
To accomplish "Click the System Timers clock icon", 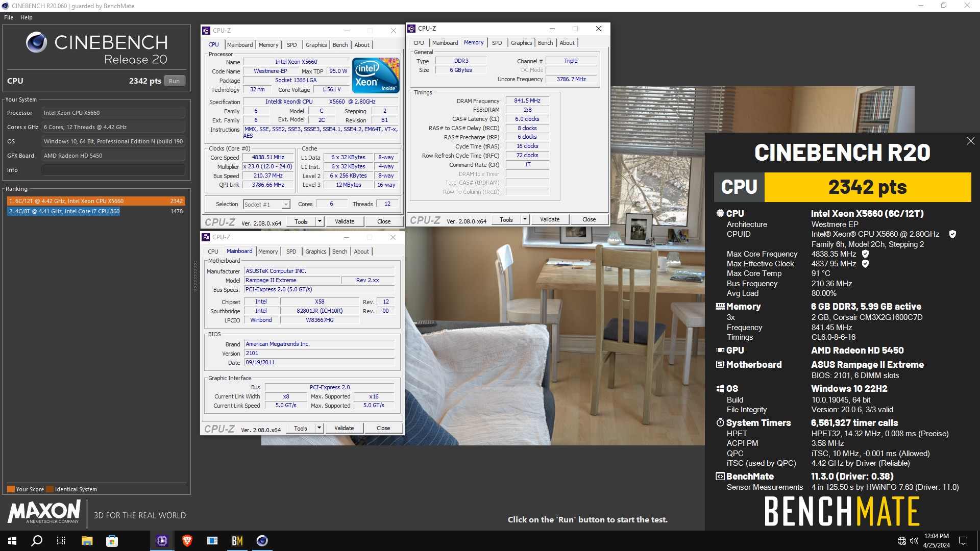I will (x=720, y=423).
